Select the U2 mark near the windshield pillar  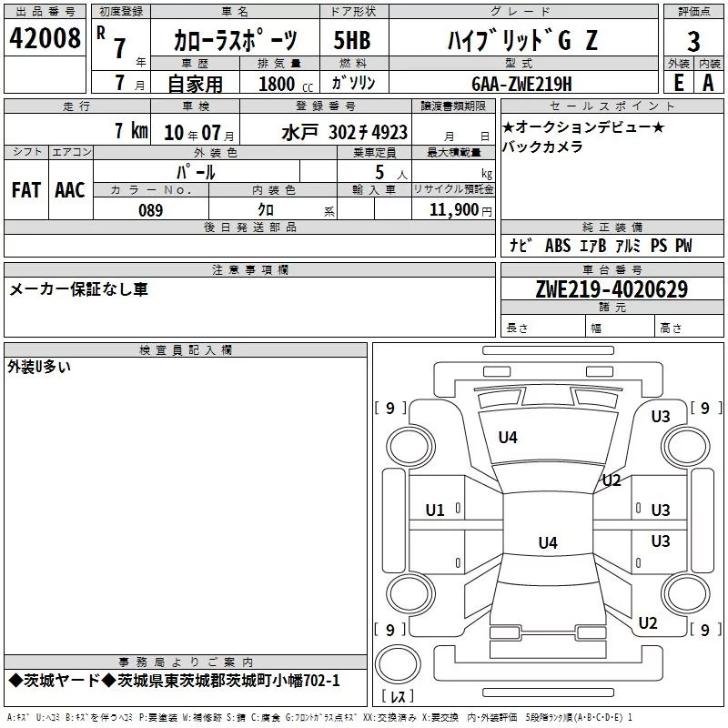[x=612, y=480]
